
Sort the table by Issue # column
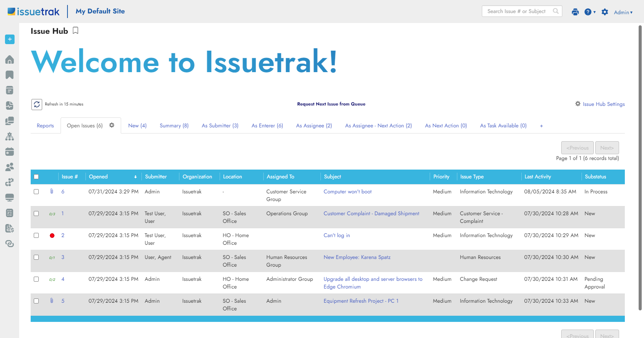70,176
